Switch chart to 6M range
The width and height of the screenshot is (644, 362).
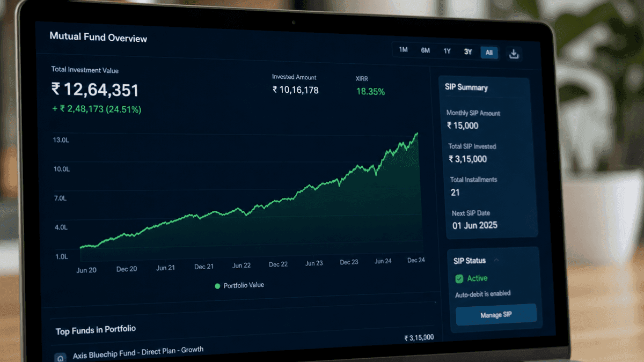(425, 50)
